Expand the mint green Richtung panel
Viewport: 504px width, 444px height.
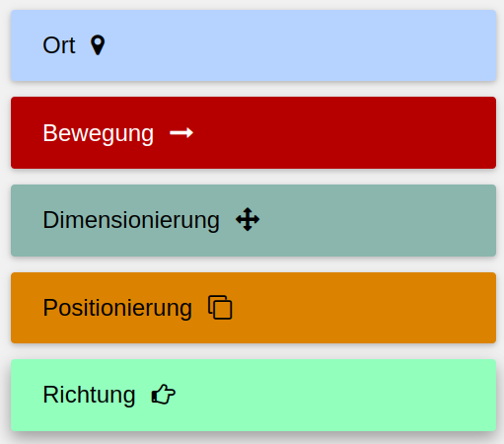[x=253, y=396]
